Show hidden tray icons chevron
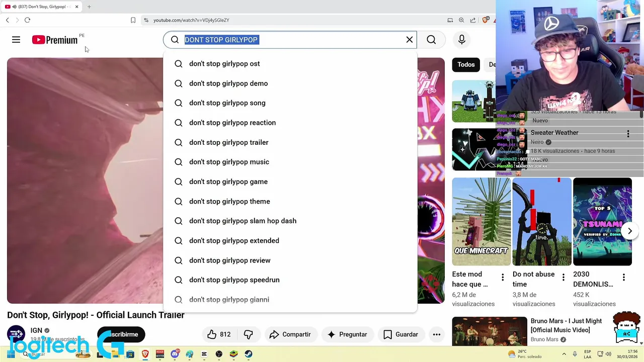Screen dimensions: 644x362 564,354
